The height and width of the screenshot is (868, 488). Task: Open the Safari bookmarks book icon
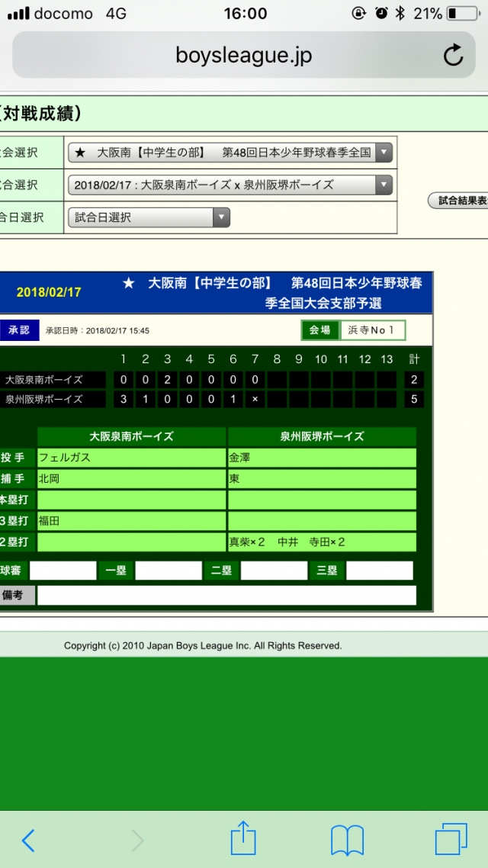click(x=347, y=840)
